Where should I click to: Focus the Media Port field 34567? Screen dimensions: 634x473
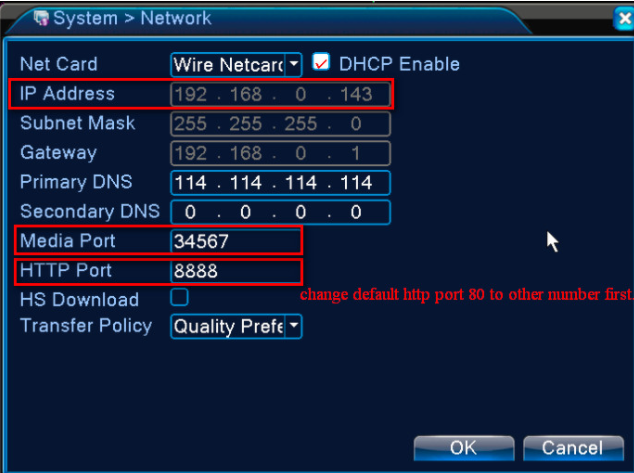pyautogui.click(x=236, y=241)
